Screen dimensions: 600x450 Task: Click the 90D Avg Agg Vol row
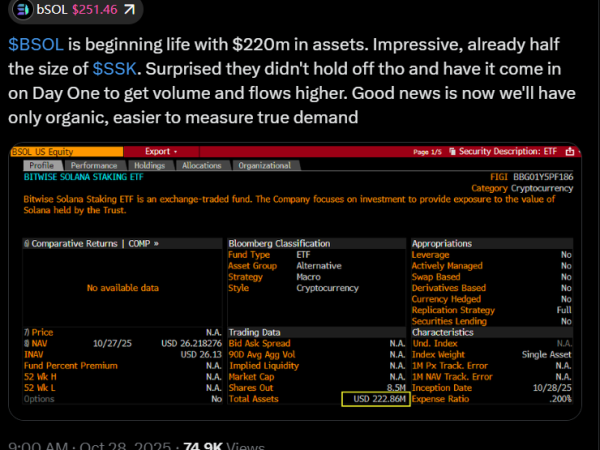coord(316,354)
